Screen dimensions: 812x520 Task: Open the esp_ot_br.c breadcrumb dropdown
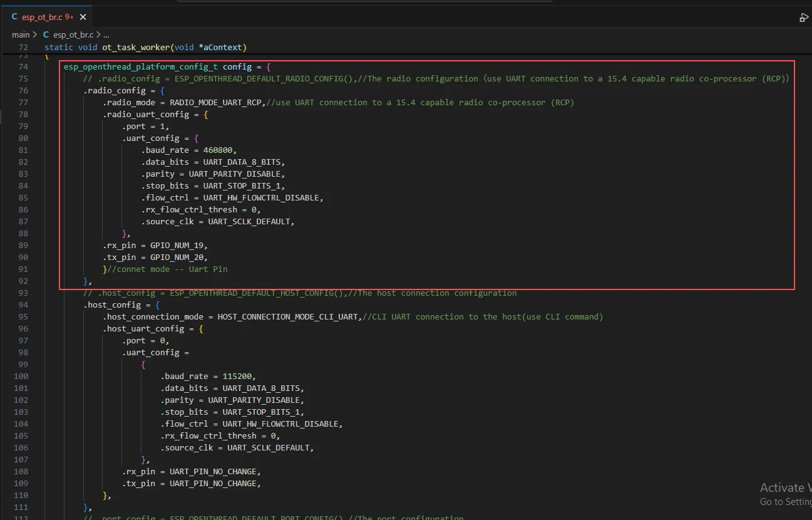(73, 35)
